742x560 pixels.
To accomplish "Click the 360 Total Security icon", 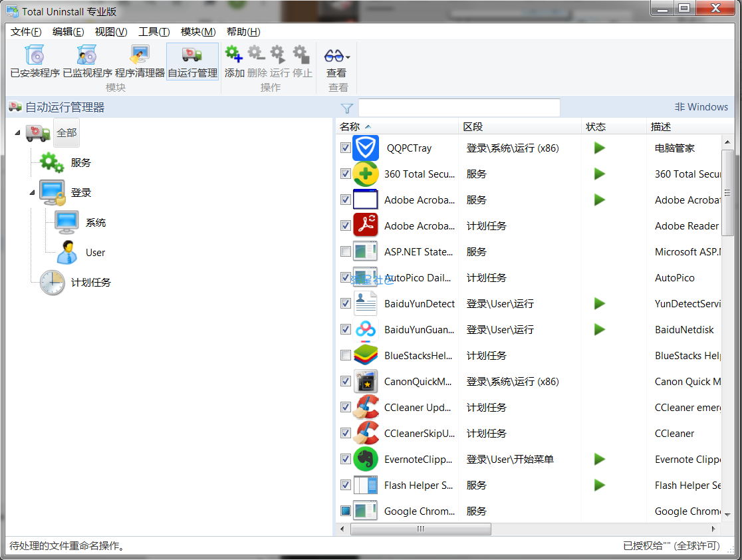I will point(366,174).
